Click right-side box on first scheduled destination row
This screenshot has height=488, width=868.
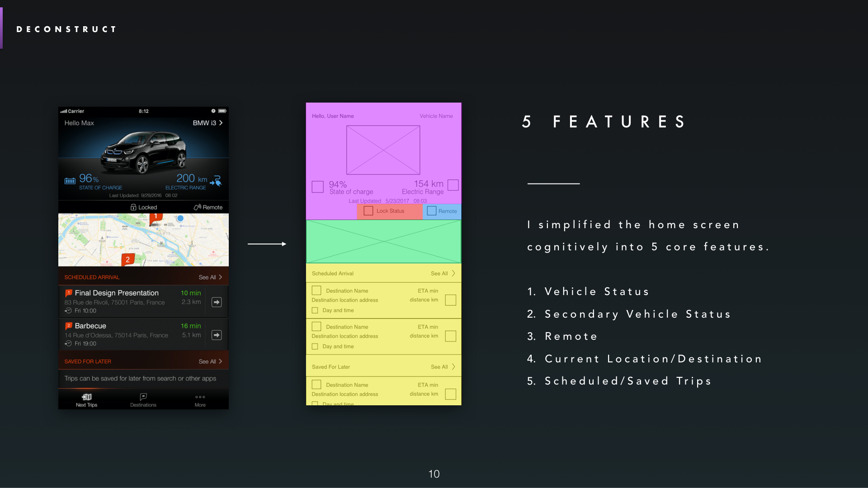(451, 300)
